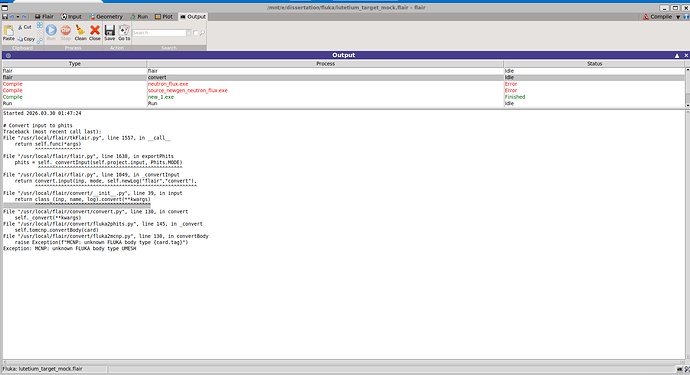Click the process list scrollbar up arrow
Image resolution: width=690 pixels, height=375 pixels.
[x=687, y=70]
